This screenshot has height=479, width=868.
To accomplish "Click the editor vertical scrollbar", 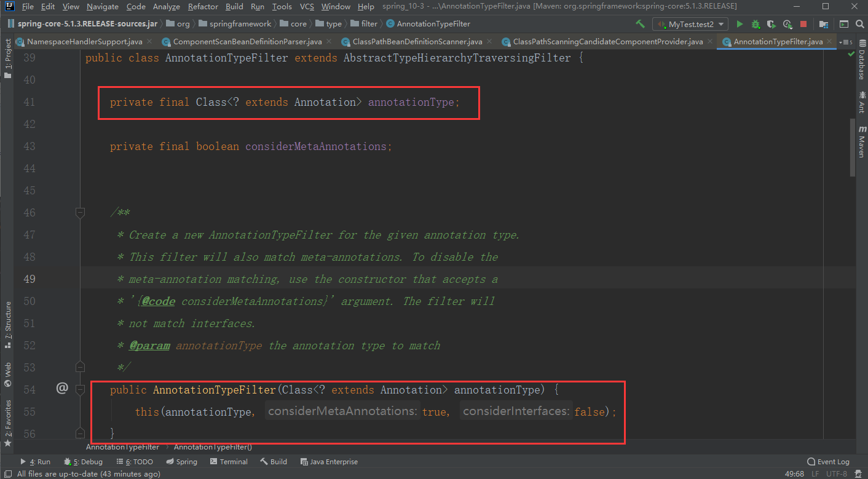I will (x=852, y=148).
